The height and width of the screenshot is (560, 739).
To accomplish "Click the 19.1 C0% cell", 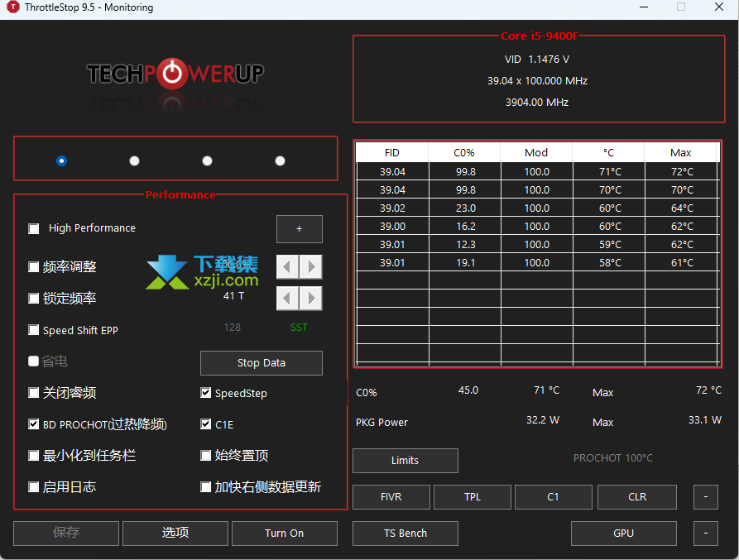I will pyautogui.click(x=465, y=263).
